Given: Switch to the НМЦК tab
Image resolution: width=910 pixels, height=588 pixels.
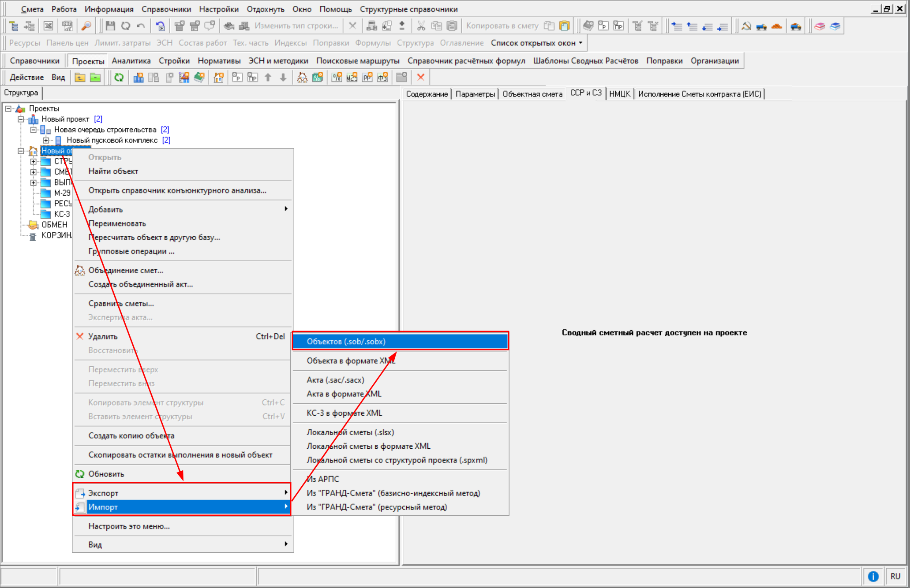Looking at the screenshot, I should point(620,94).
